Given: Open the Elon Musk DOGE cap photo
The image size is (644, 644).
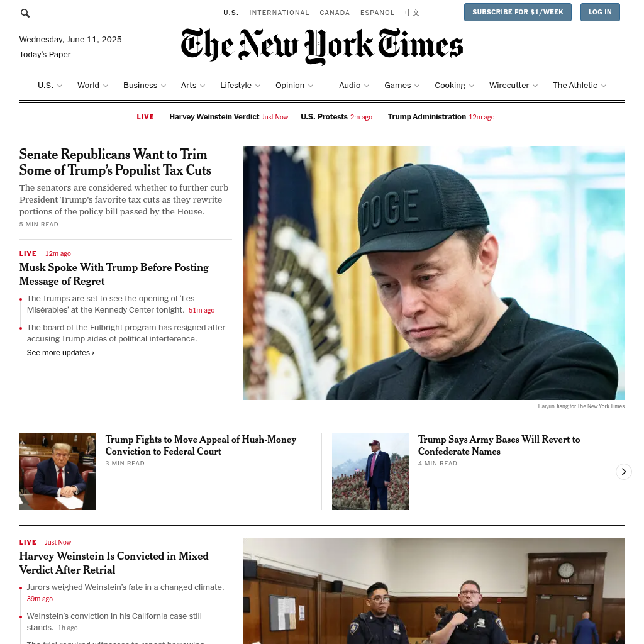Looking at the screenshot, I should pyautogui.click(x=433, y=273).
